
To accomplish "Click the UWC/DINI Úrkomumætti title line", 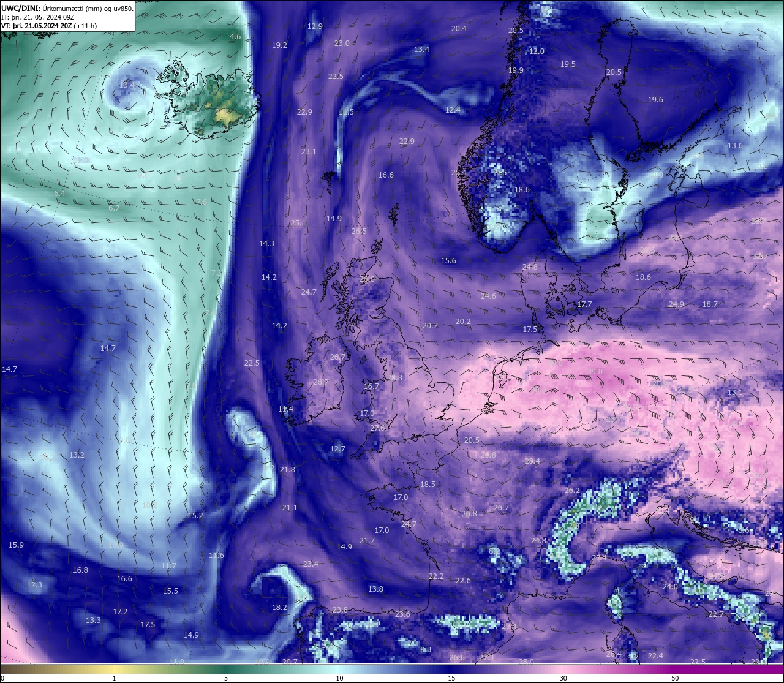I will (67, 8).
